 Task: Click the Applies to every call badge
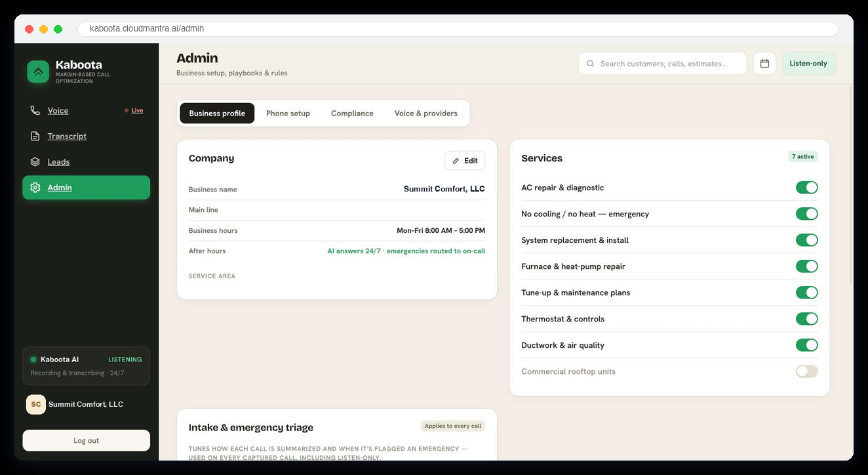(x=453, y=426)
